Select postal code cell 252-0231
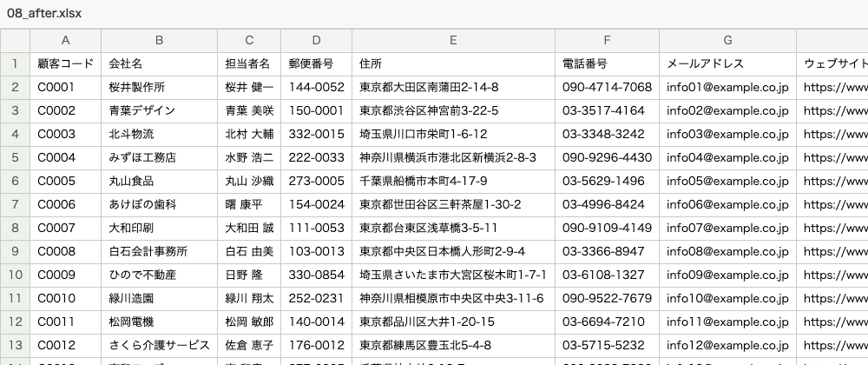Viewport: 868px width, 365px height. tap(316, 299)
